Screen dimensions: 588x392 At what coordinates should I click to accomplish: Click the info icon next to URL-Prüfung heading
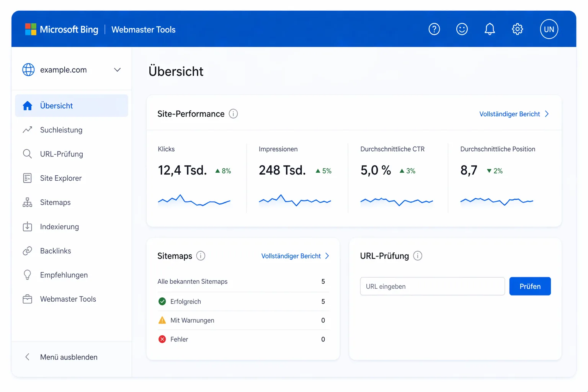click(418, 256)
